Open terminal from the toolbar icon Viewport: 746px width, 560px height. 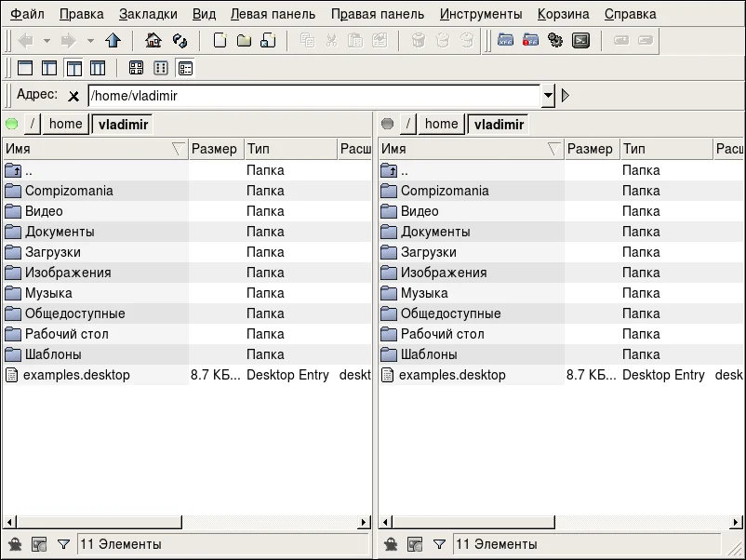coord(580,41)
